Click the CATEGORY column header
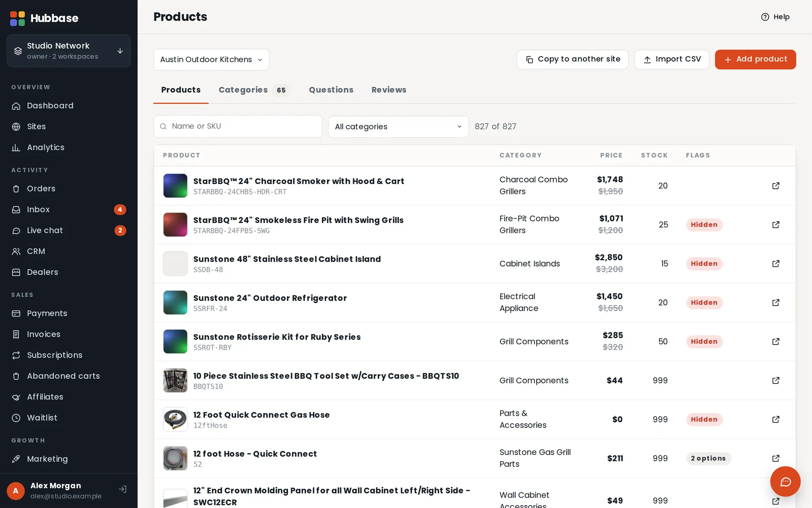 pos(520,155)
